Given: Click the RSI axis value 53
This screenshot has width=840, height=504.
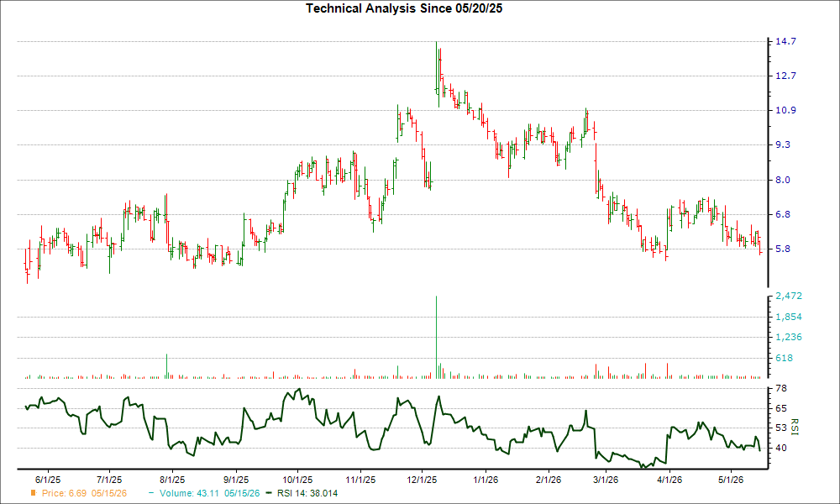Looking at the screenshot, I should point(780,428).
